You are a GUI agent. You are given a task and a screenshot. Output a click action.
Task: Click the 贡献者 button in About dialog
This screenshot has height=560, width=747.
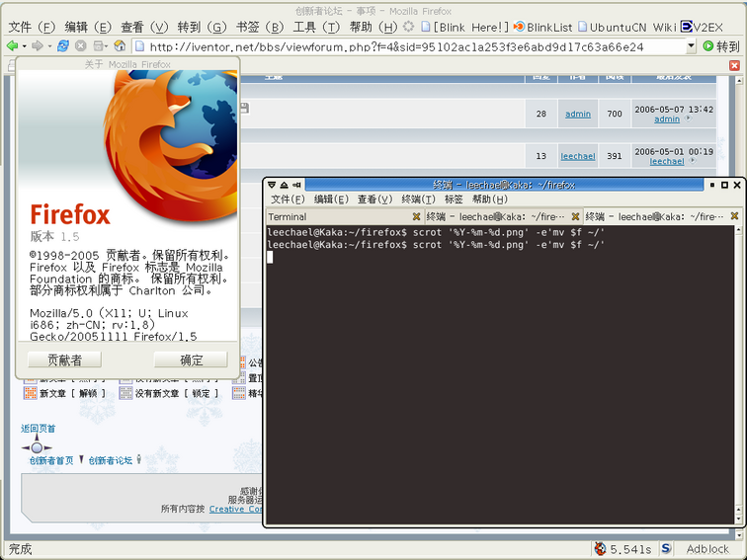64,360
